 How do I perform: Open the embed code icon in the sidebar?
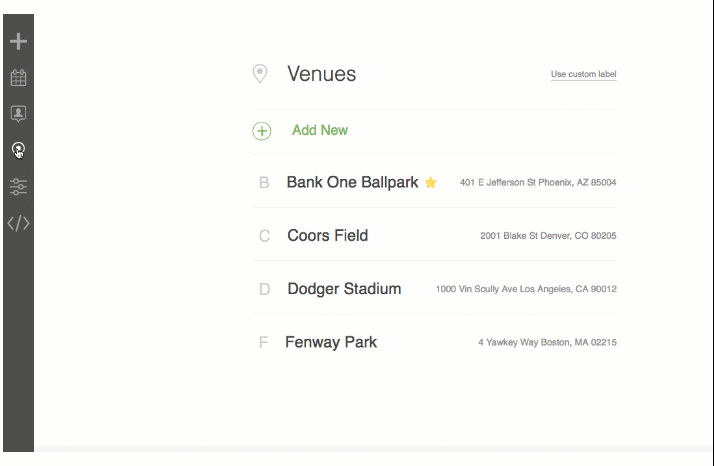click(18, 223)
